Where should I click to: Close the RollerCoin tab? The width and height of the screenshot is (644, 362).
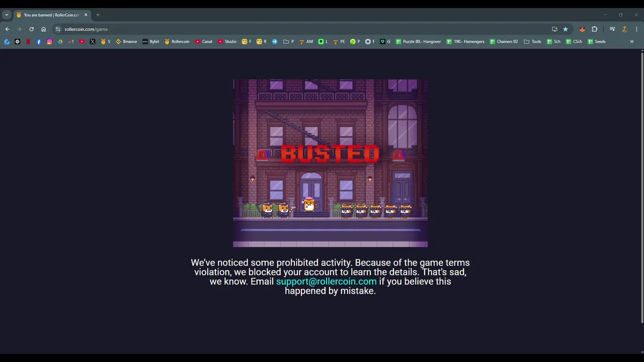pyautogui.click(x=86, y=15)
